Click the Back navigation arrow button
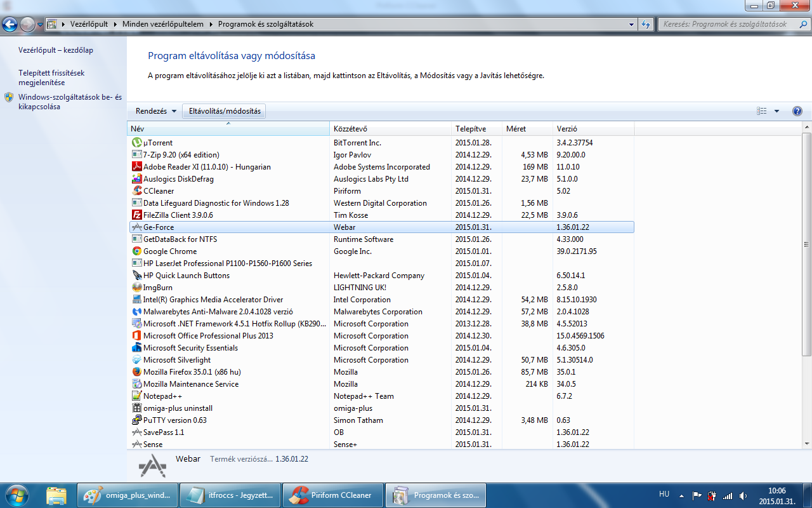This screenshot has width=812, height=508. [10, 25]
